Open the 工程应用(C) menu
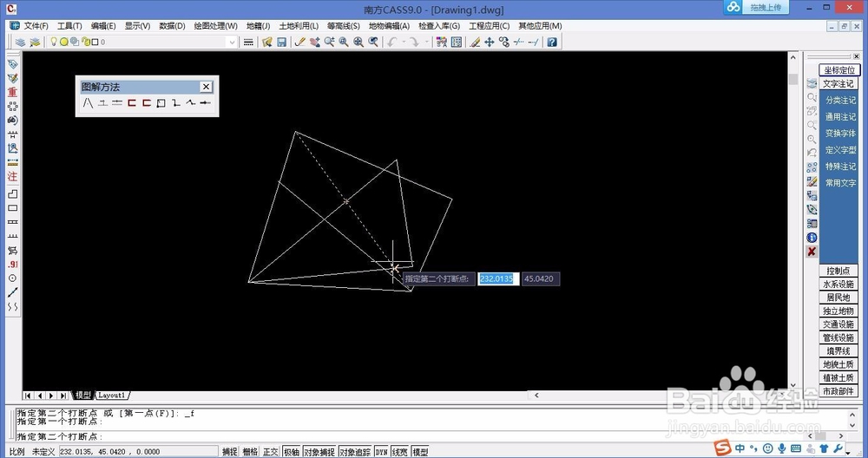The width and height of the screenshot is (868, 458). pos(489,26)
